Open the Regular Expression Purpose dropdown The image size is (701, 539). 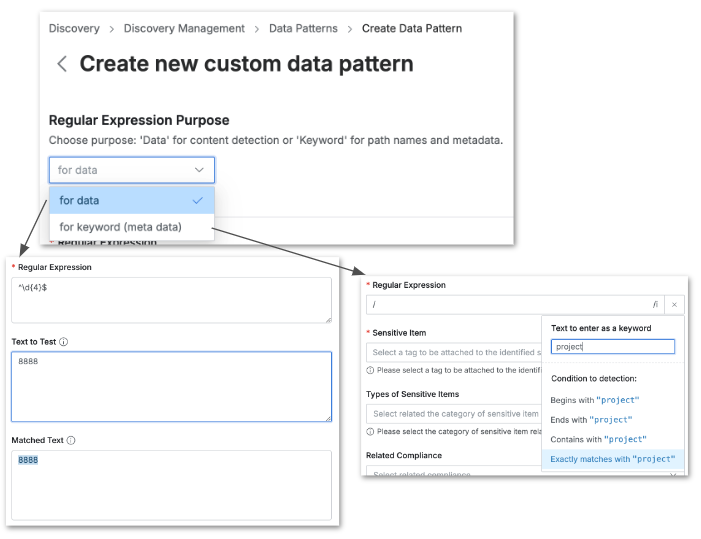[131, 170]
